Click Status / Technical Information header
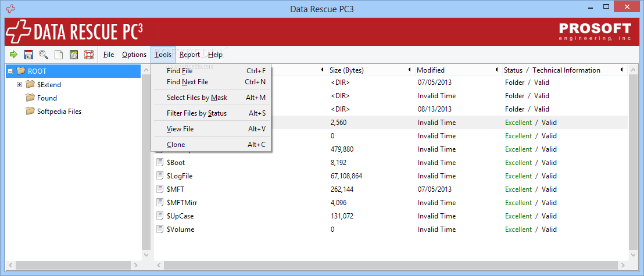The width and height of the screenshot is (644, 276). coord(552,70)
